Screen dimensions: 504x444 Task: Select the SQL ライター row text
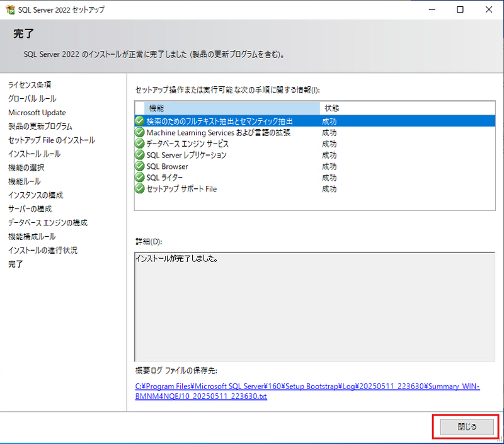point(164,178)
